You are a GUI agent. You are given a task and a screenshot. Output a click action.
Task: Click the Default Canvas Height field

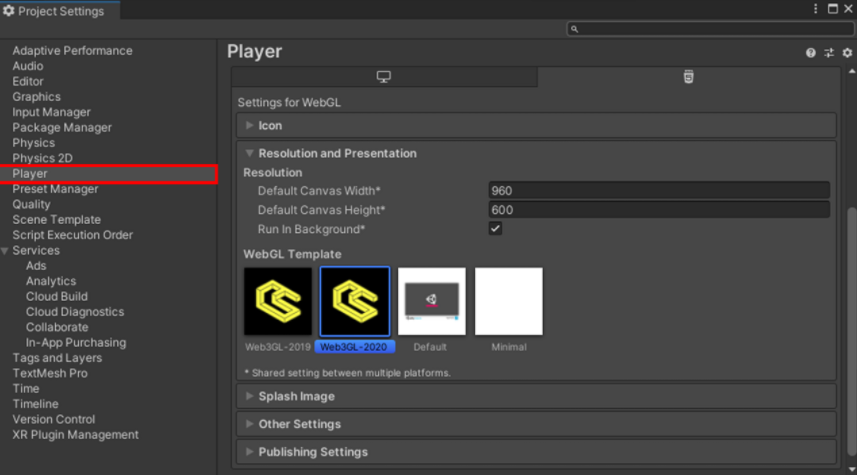(x=659, y=210)
